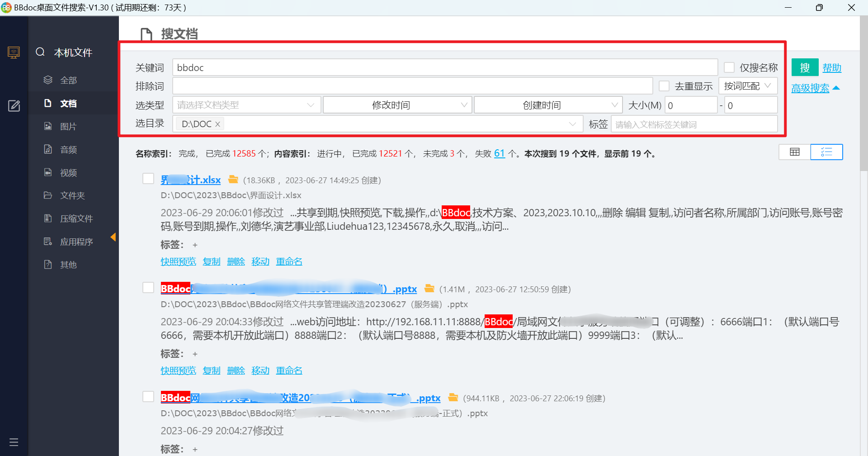Collapse sidebar with orange triangle arrow
This screenshot has width=868, height=456.
point(113,237)
